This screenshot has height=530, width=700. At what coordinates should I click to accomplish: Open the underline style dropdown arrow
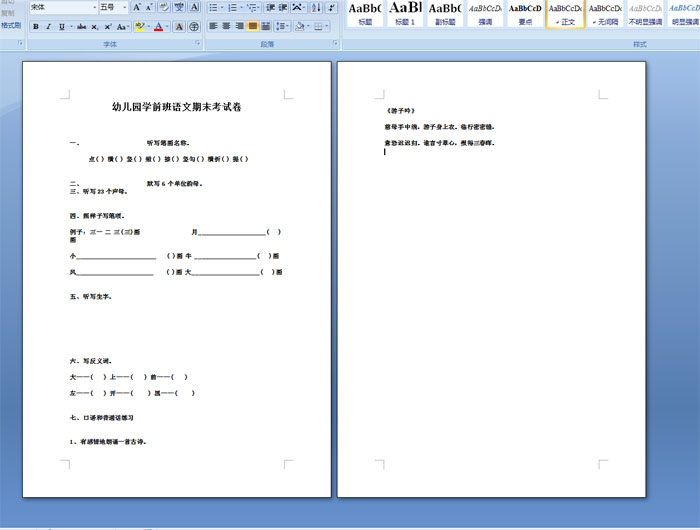pyautogui.click(x=71, y=27)
